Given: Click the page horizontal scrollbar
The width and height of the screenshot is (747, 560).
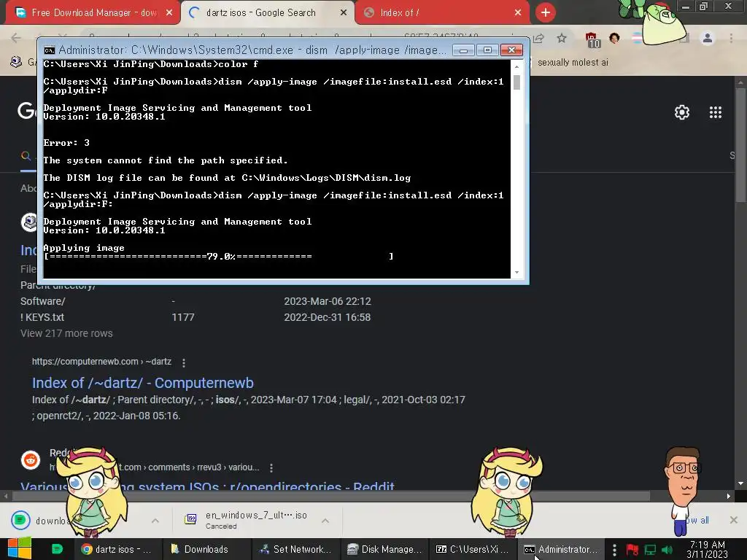Looking at the screenshot, I should pos(331,496).
